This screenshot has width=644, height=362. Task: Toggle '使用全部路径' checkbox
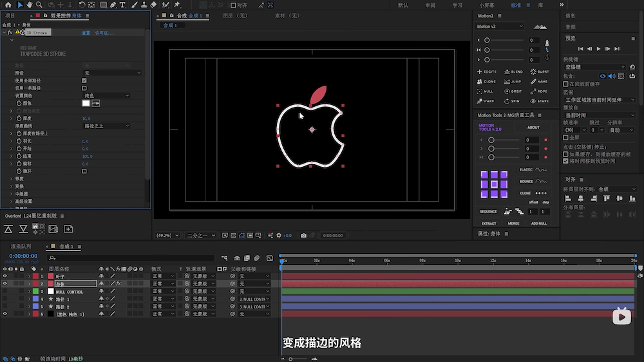click(84, 81)
